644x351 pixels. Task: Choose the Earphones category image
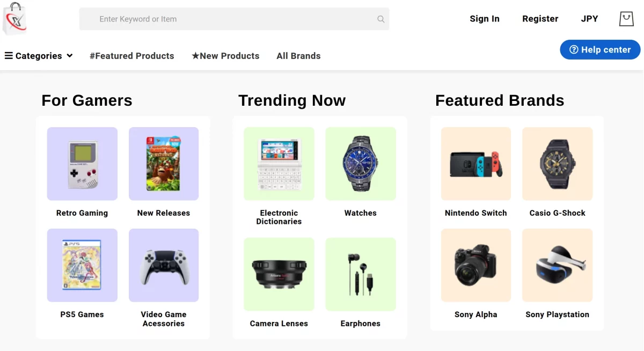point(361,274)
